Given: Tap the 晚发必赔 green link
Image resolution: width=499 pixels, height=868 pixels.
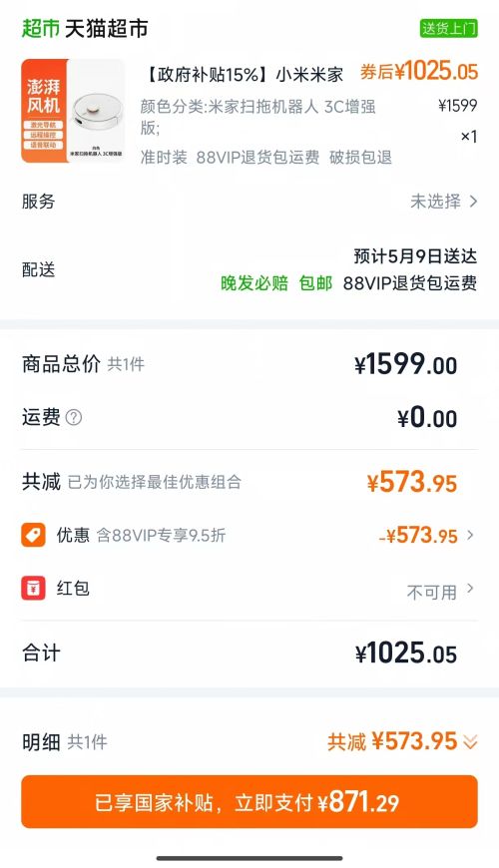Looking at the screenshot, I should point(254,283).
